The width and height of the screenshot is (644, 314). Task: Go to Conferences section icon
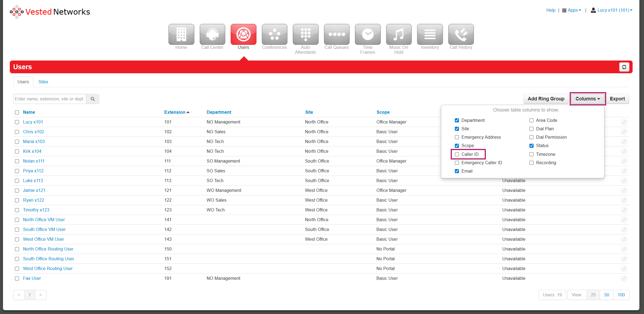tap(274, 34)
